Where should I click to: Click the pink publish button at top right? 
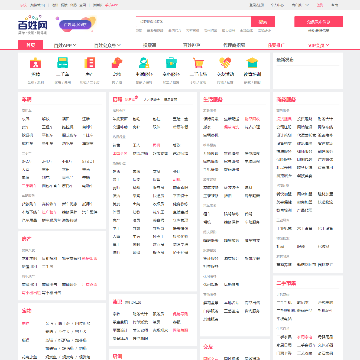click(x=318, y=22)
